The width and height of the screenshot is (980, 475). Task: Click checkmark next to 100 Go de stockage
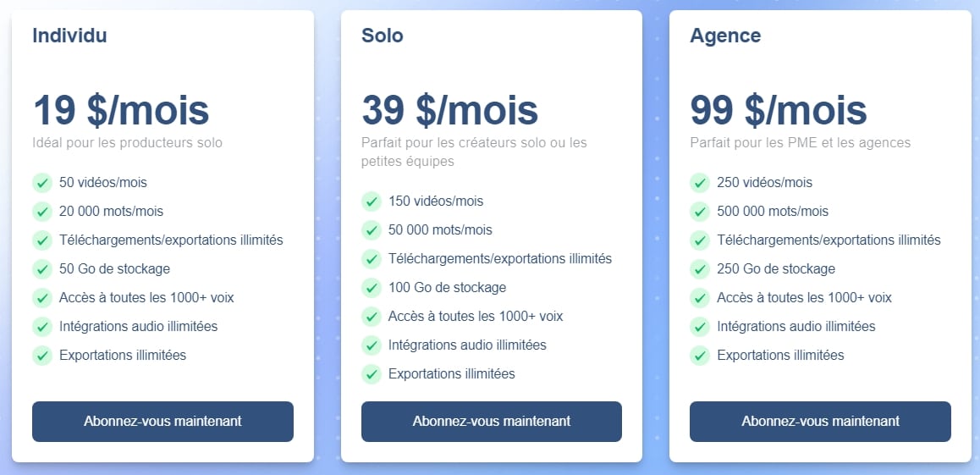pyautogui.click(x=372, y=288)
